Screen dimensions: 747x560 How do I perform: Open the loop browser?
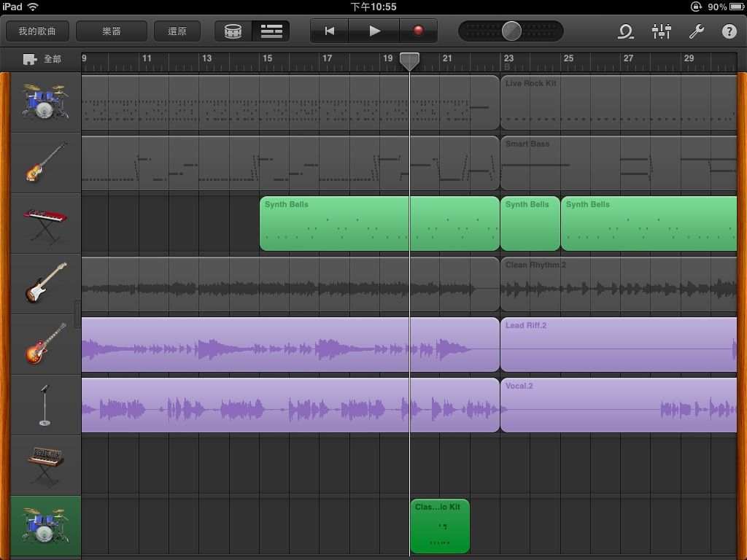coord(625,31)
